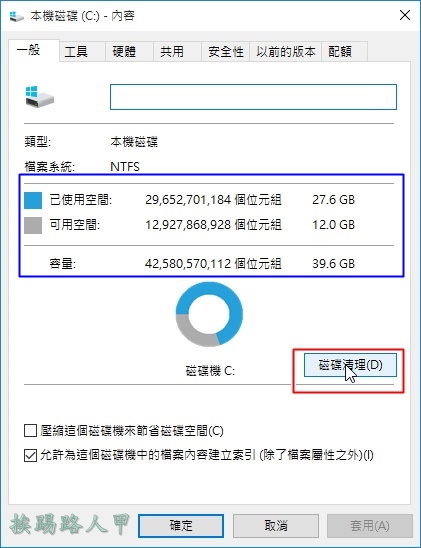Click the disk usage donut chart
This screenshot has height=548, width=421.
209,314
